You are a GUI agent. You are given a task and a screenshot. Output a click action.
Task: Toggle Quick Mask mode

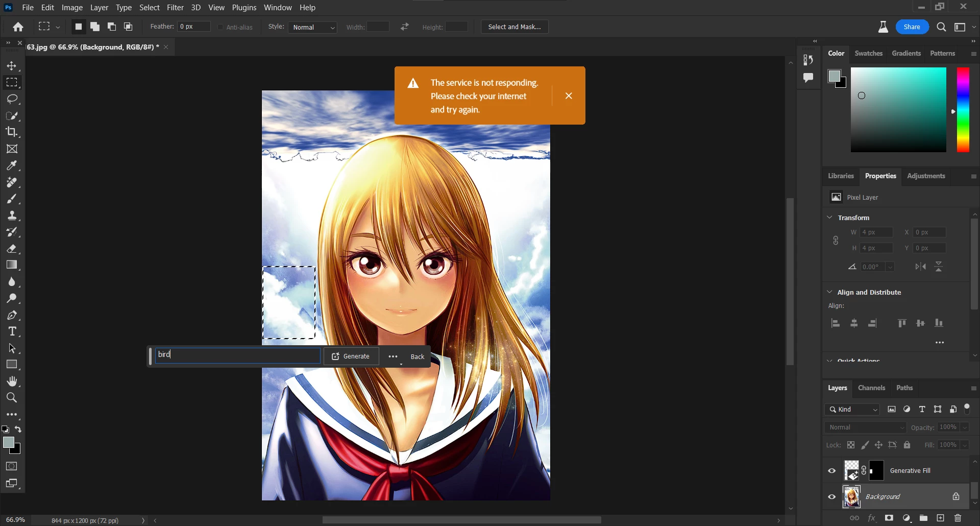(12, 466)
